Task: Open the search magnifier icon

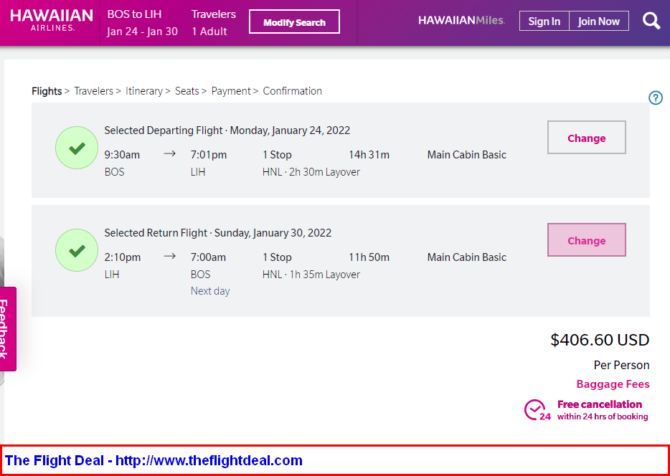Action: point(651,21)
